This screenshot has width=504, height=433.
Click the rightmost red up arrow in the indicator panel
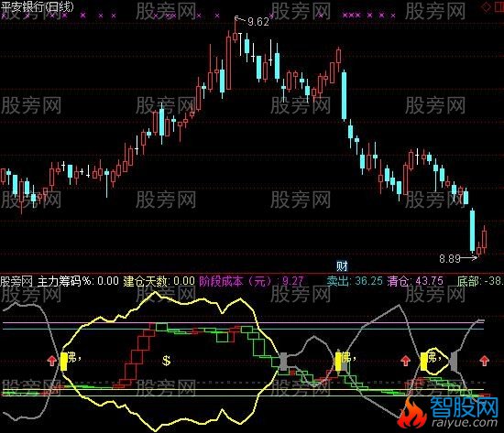(485, 361)
